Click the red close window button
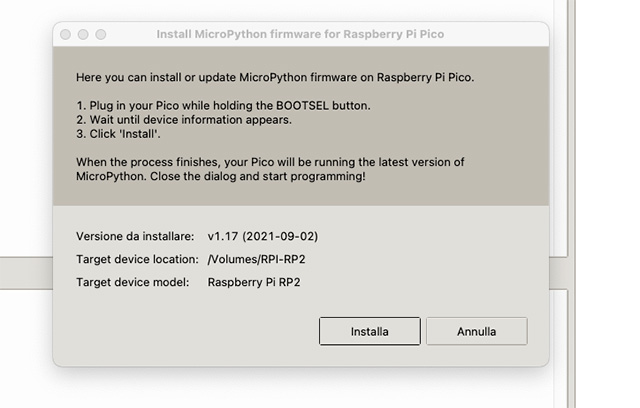640x408 pixels. tap(66, 34)
